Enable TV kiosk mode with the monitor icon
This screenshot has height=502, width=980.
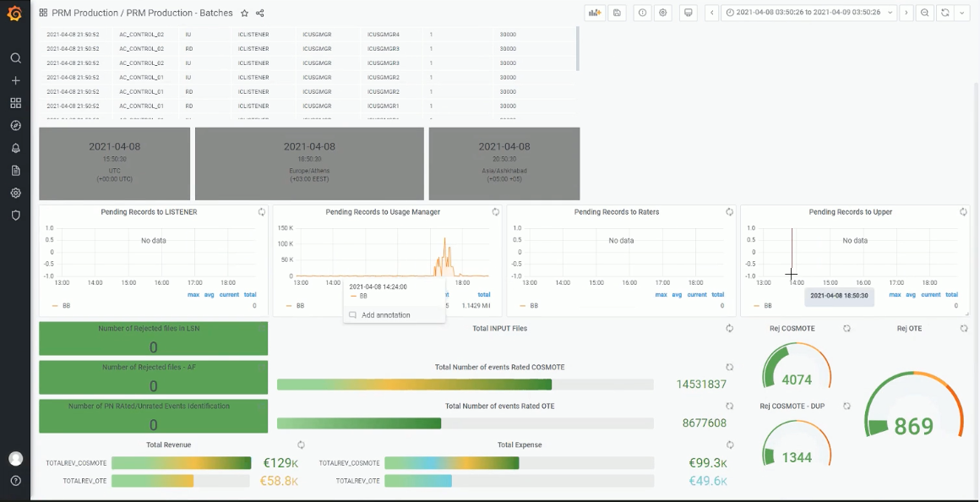click(x=689, y=12)
